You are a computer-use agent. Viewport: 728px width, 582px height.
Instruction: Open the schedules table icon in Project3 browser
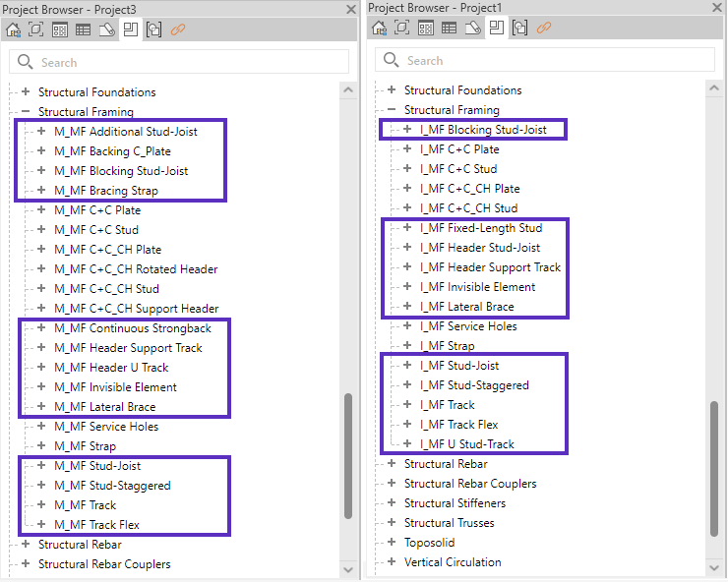point(83,29)
